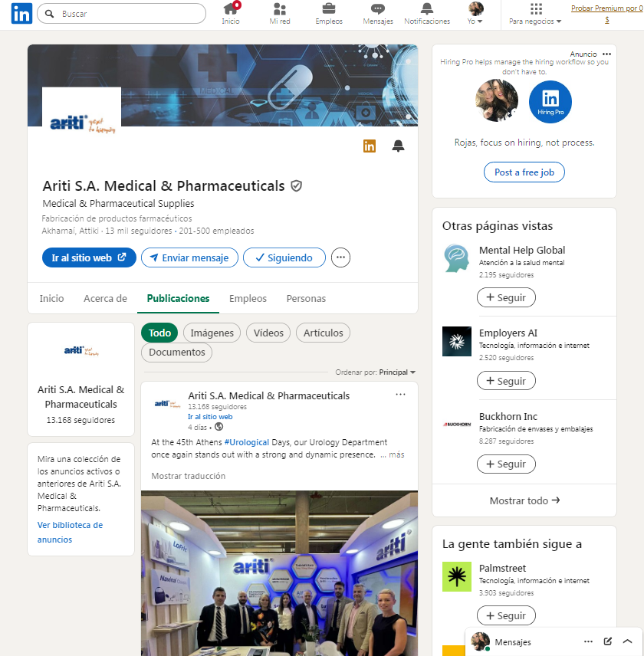Screen dimensions: 644x656
Task: Open Buckhorn Inc page title
Action: [x=508, y=416]
